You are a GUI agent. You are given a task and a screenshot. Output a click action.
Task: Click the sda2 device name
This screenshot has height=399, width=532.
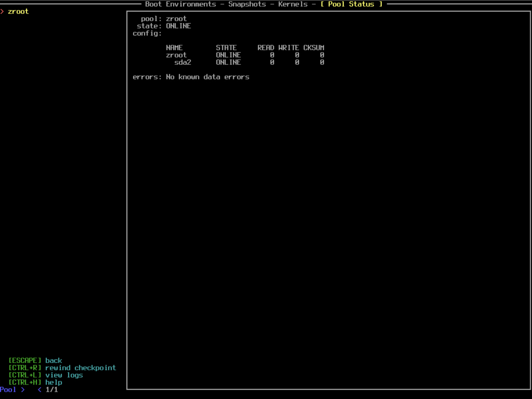coord(183,62)
